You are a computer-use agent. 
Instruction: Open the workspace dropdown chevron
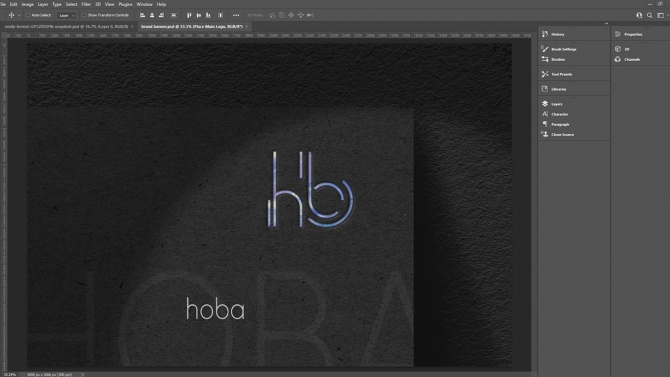coord(668,15)
